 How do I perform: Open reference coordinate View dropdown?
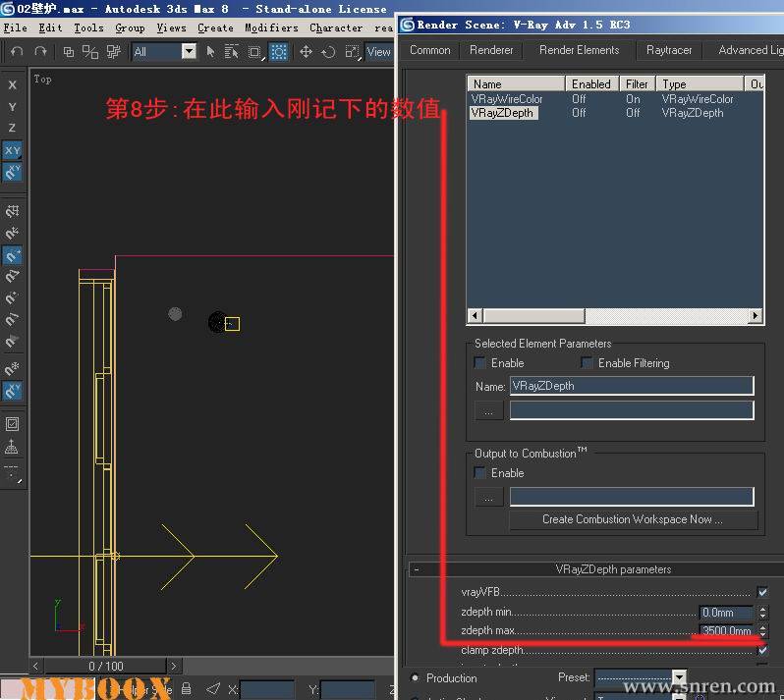coord(378,51)
